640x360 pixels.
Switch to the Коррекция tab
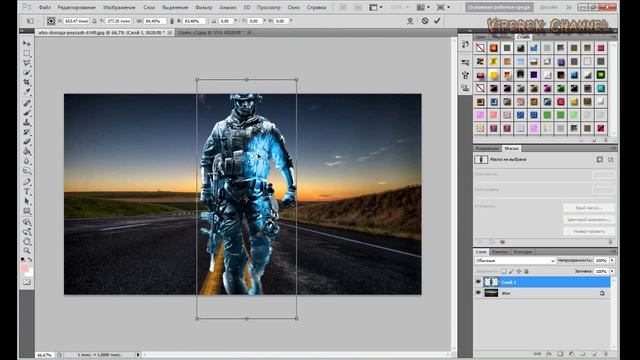487,148
